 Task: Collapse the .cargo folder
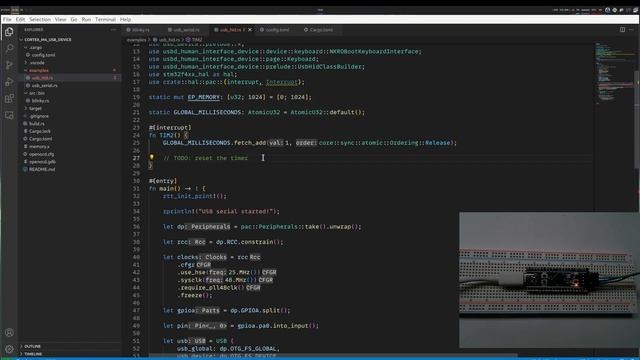click(36, 47)
